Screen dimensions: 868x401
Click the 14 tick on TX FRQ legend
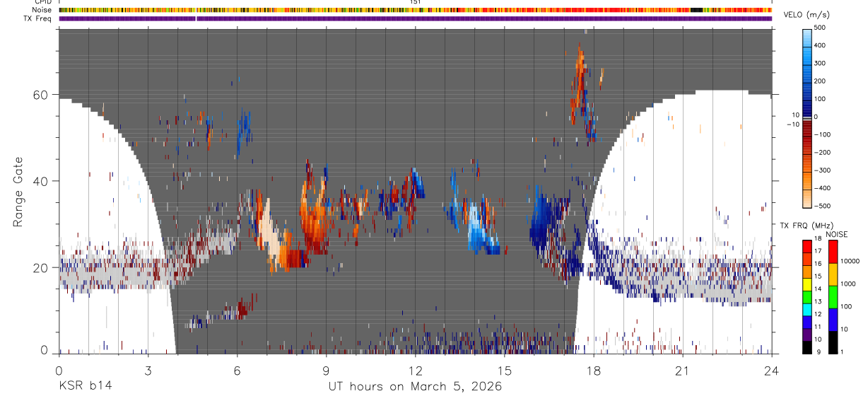point(819,289)
